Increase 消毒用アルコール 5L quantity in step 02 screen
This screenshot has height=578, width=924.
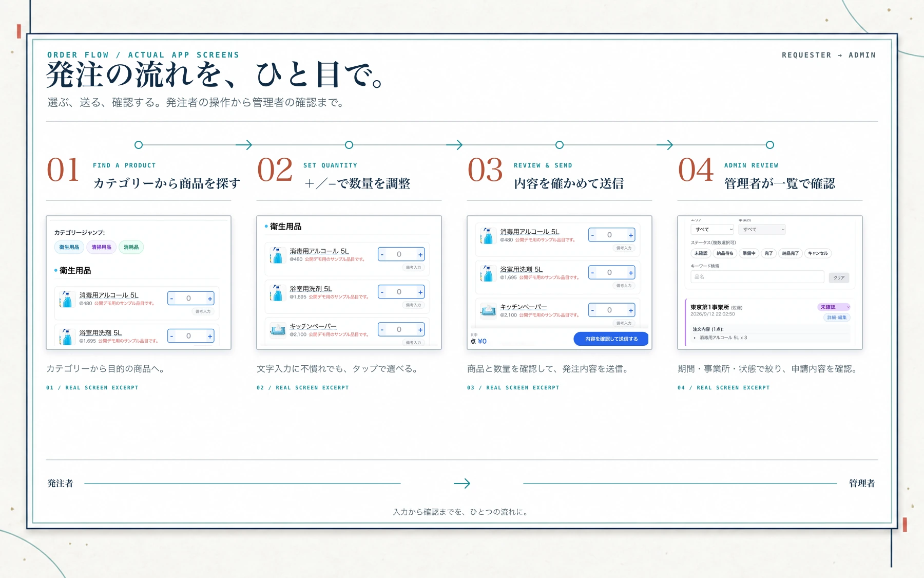pyautogui.click(x=420, y=254)
